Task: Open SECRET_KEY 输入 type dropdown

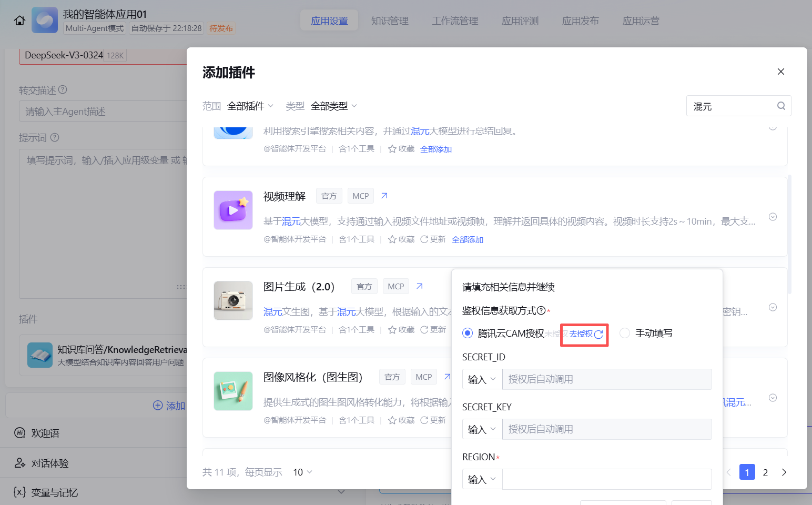Action: 482,429
